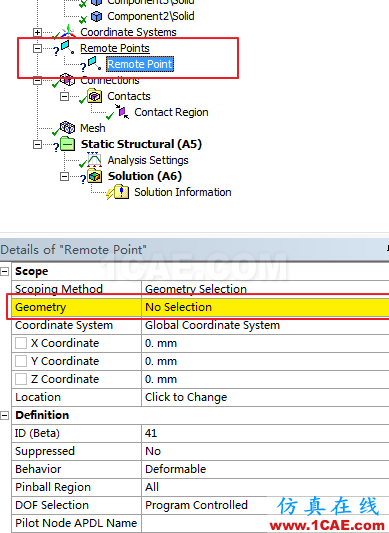The image size is (389, 533).
Task: Check the X Coordinate parameter checkbox
Action: [21, 343]
